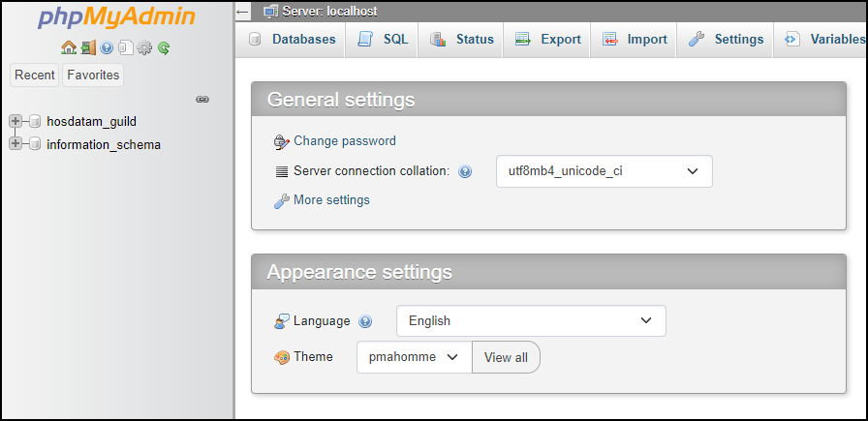
Task: Expand the information_schema database node
Action: point(15,144)
